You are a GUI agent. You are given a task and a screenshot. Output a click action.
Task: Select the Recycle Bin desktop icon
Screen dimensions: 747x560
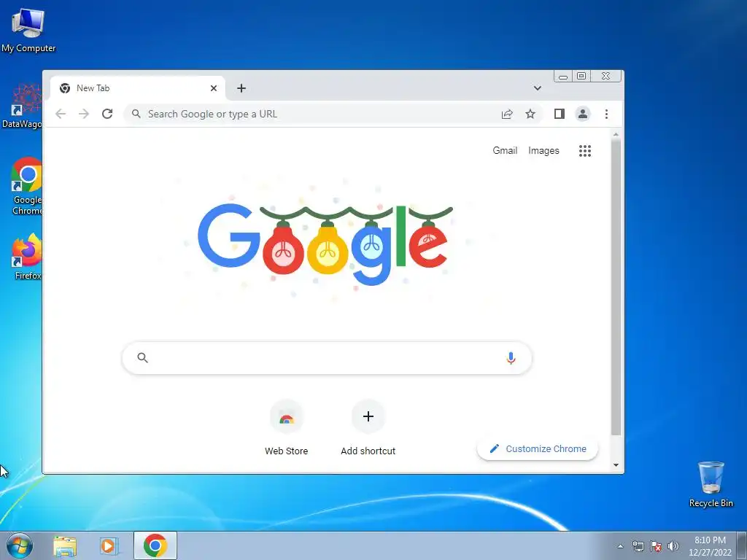pos(711,484)
